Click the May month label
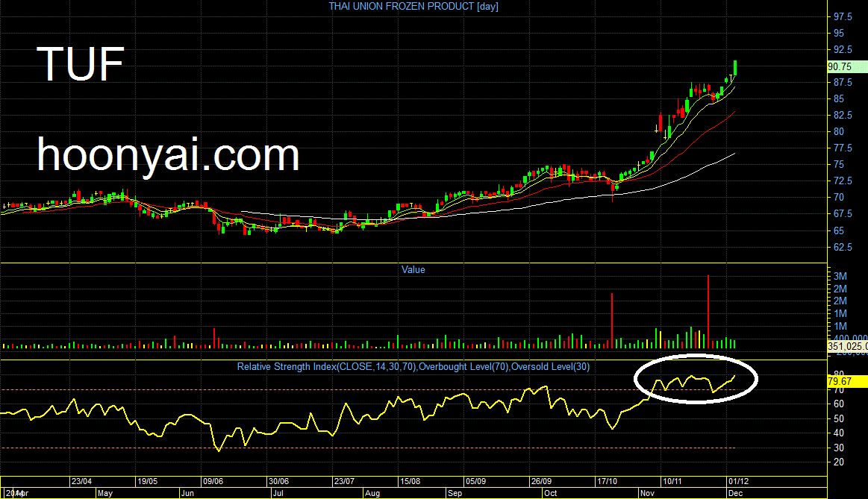 pos(104,493)
